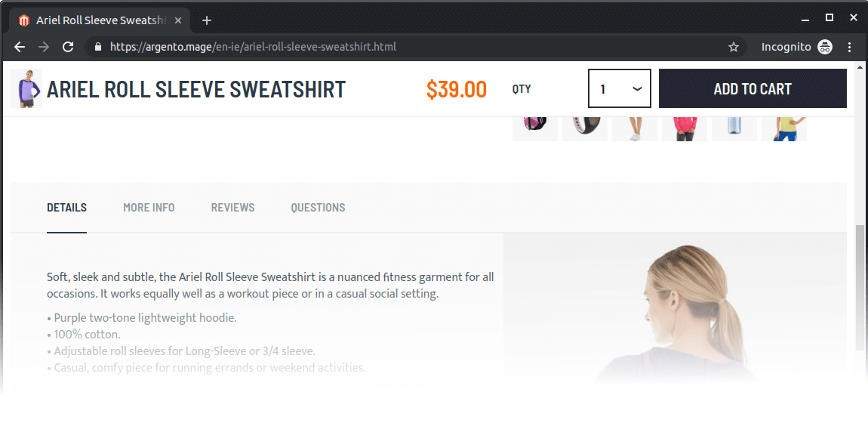Reload the page with refresh icon

point(68,47)
